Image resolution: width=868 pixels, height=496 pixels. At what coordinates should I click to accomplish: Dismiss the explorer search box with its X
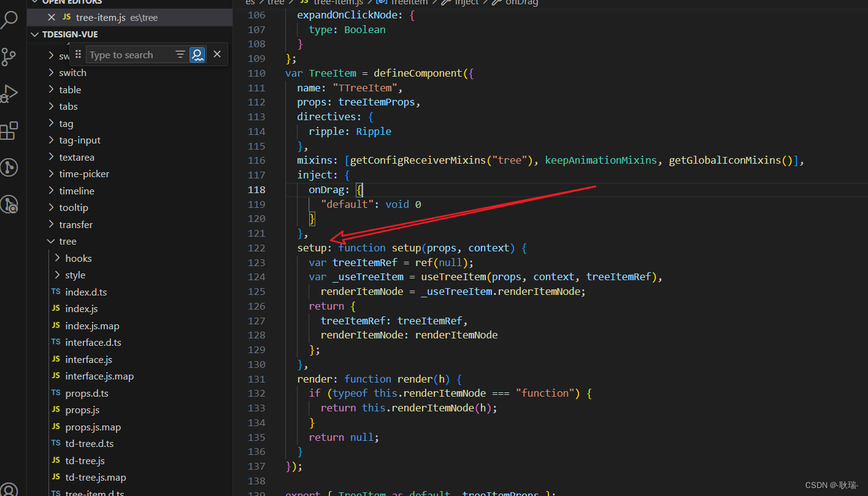tap(218, 55)
